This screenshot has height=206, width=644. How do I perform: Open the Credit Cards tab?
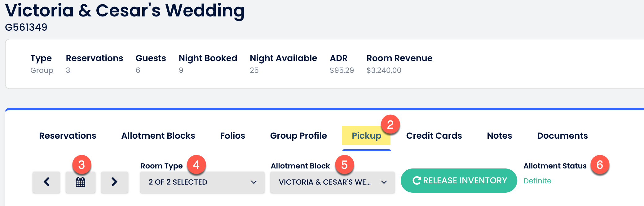[x=434, y=136]
